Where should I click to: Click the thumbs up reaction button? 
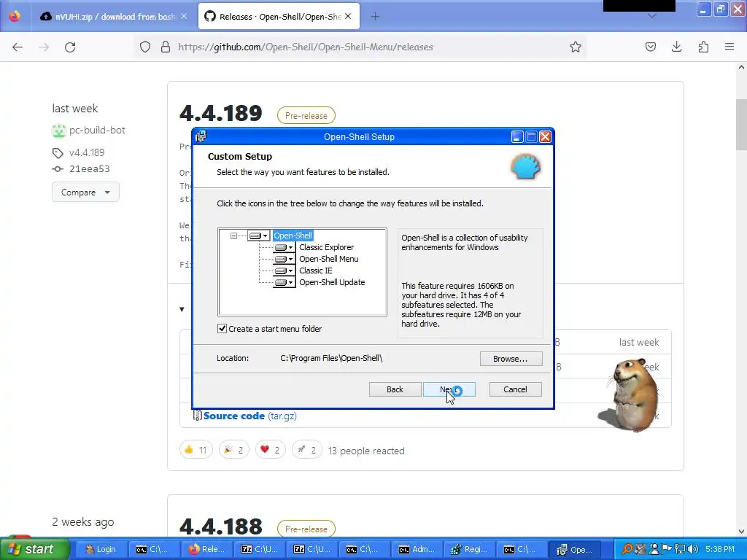click(x=196, y=450)
